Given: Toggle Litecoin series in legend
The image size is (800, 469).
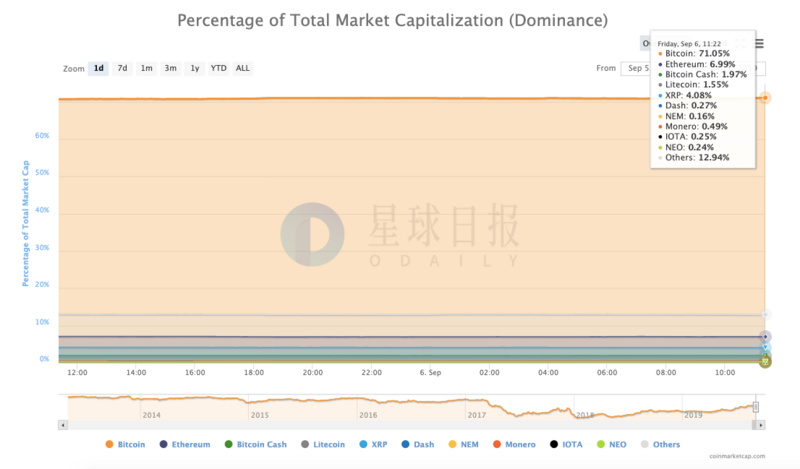Looking at the screenshot, I should 323,445.
